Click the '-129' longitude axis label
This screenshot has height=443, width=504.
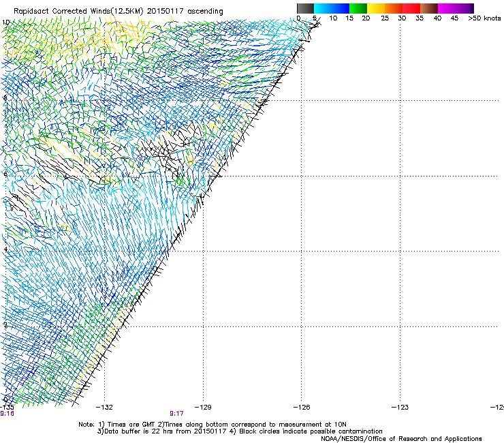tap(203, 408)
